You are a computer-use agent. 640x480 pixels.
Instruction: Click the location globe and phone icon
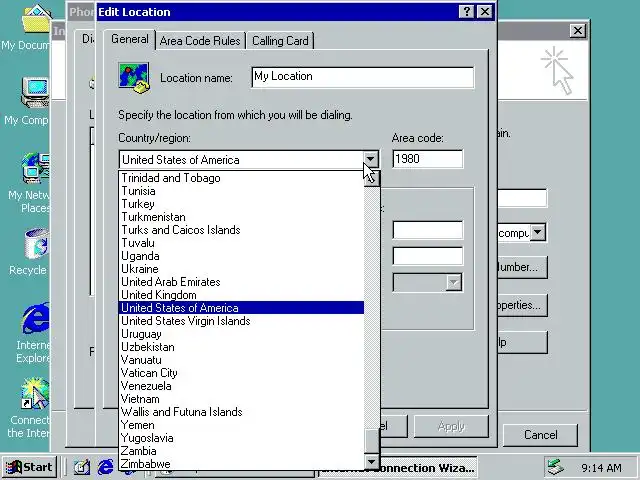pos(134,78)
